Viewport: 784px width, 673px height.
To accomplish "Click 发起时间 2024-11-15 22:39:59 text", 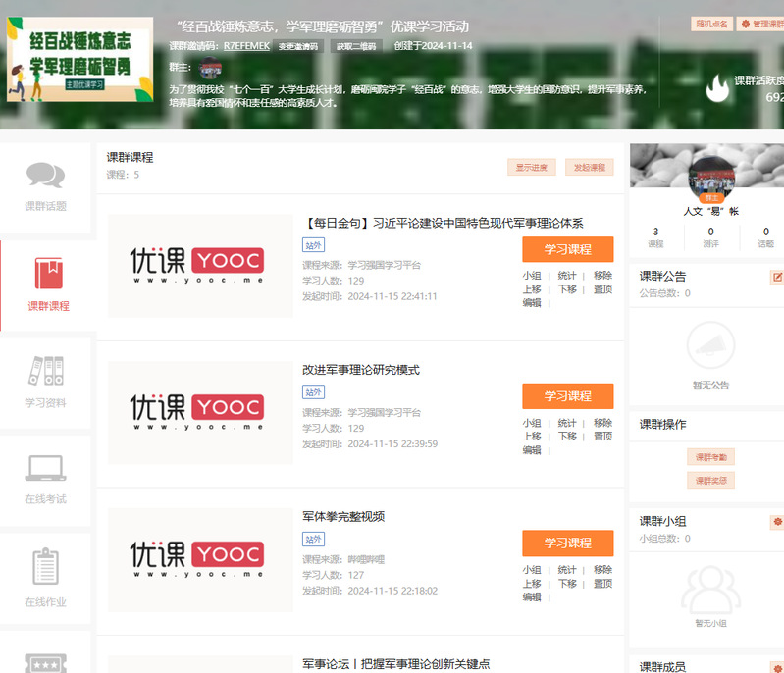I will 370,444.
